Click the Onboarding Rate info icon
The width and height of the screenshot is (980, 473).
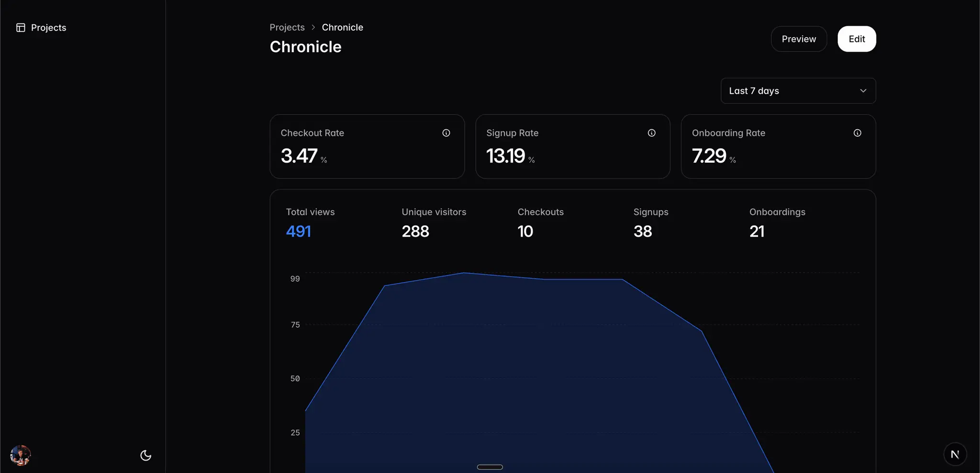pyautogui.click(x=857, y=133)
